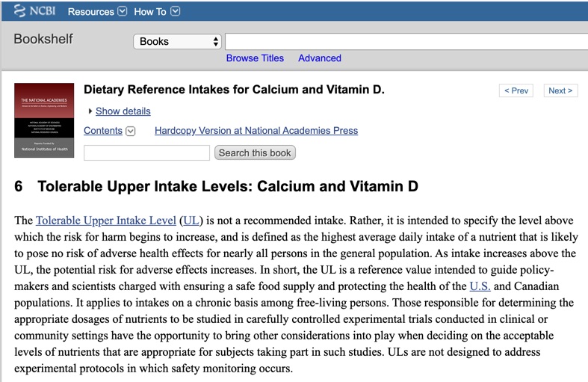The height and width of the screenshot is (382, 588).
Task: Focus the search this book field
Action: [x=146, y=153]
